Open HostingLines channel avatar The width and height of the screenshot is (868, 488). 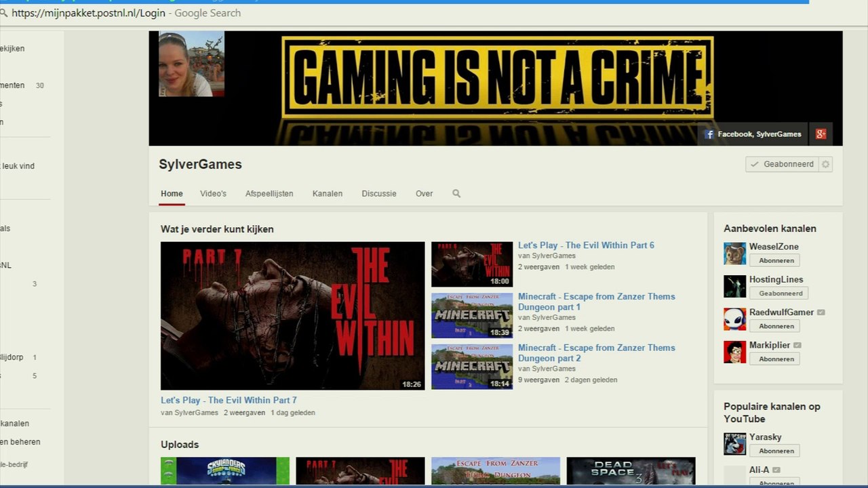pyautogui.click(x=734, y=286)
